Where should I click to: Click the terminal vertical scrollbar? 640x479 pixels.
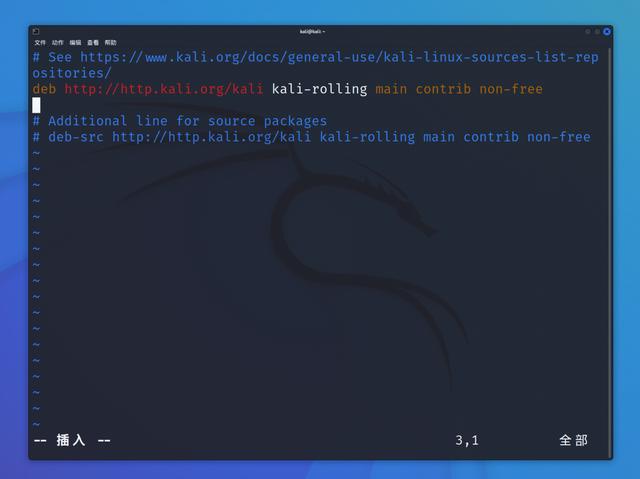coord(610,253)
